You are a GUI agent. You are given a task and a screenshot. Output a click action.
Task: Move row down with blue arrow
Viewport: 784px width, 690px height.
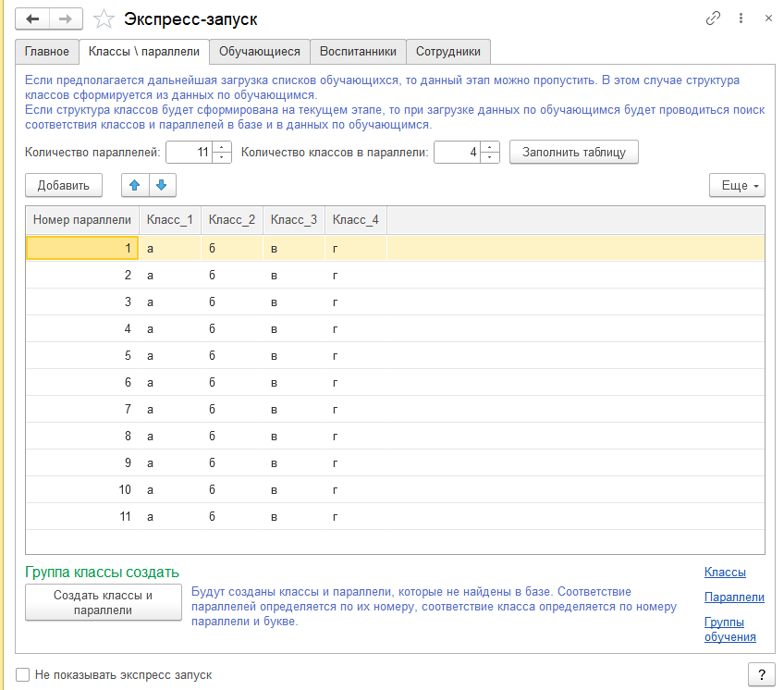[x=161, y=185]
